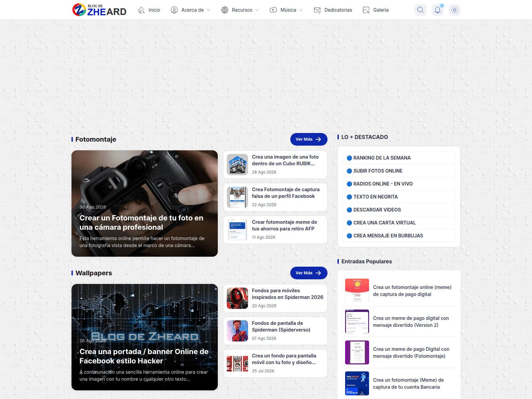Open 'Crea Fotomontaje de captura falsa de un perfil Facebook'
The height and width of the screenshot is (399, 532).
(286, 193)
